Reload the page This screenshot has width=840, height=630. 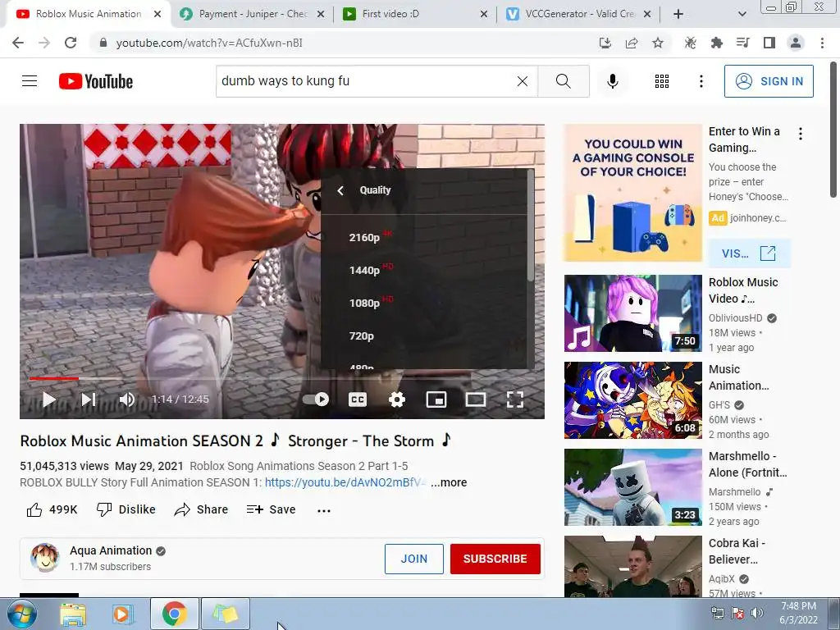coord(71,43)
